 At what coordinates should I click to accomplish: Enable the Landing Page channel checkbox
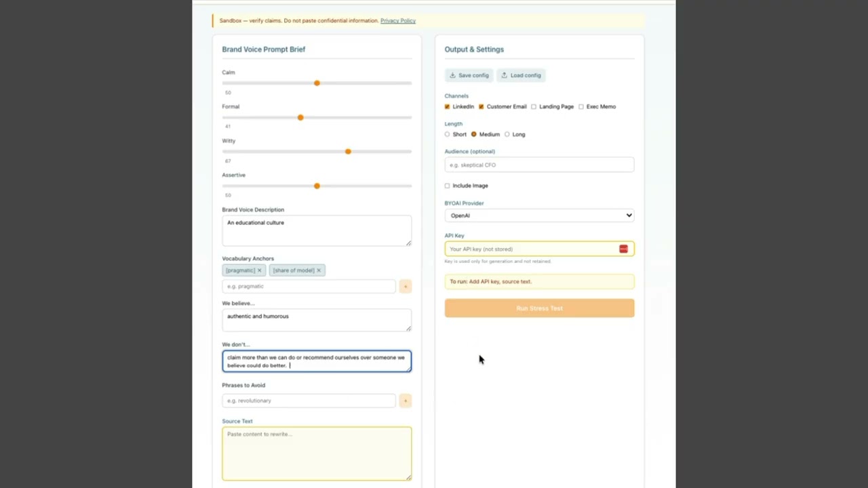pos(534,106)
